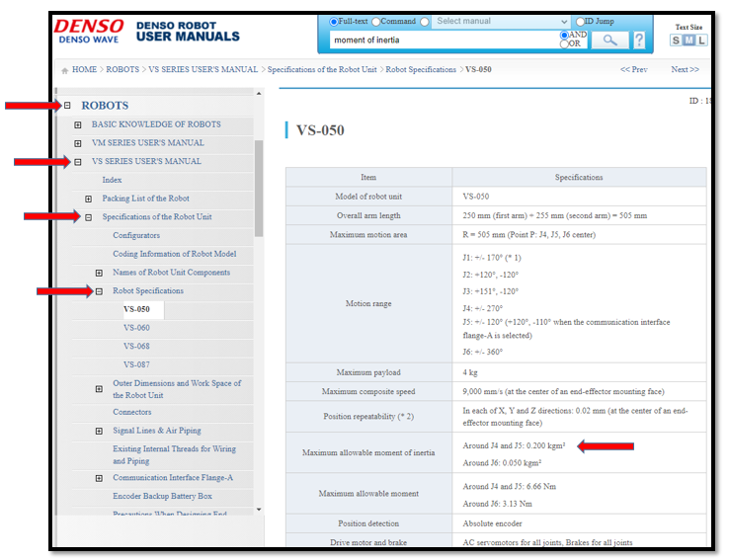Click the 'Maximum payload' table cell
Viewport: 729px width, 560px height.
click(x=368, y=372)
